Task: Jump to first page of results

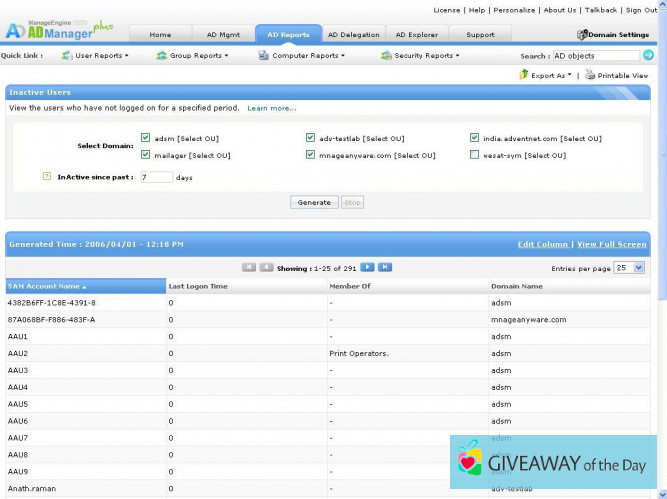Action: [x=249, y=267]
